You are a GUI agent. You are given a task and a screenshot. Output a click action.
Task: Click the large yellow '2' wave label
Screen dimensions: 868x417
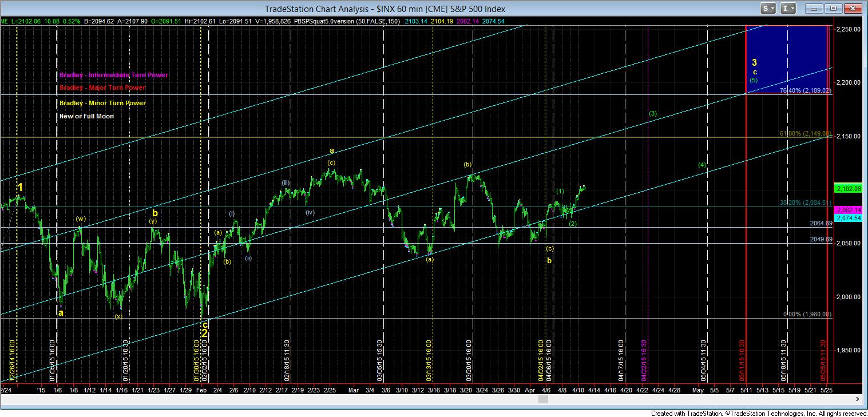point(204,333)
